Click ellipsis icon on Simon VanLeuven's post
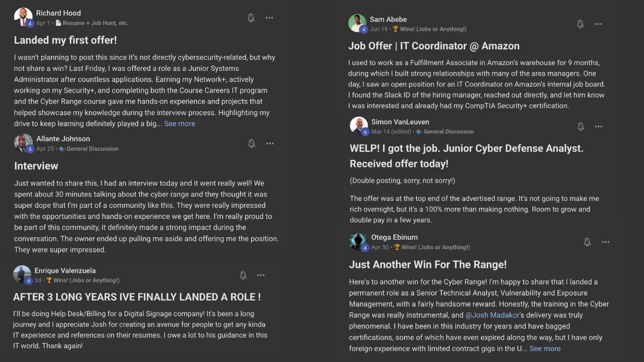 click(x=599, y=127)
